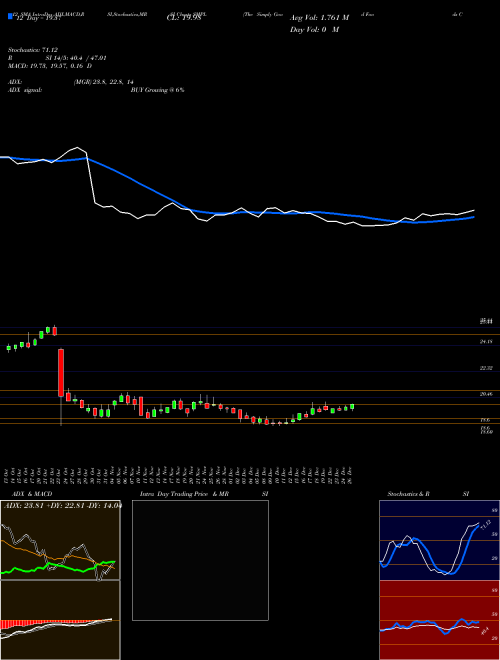500x660 pixels.
Task: Select the CL: 19.98 closing price text
Action: coord(184,18)
